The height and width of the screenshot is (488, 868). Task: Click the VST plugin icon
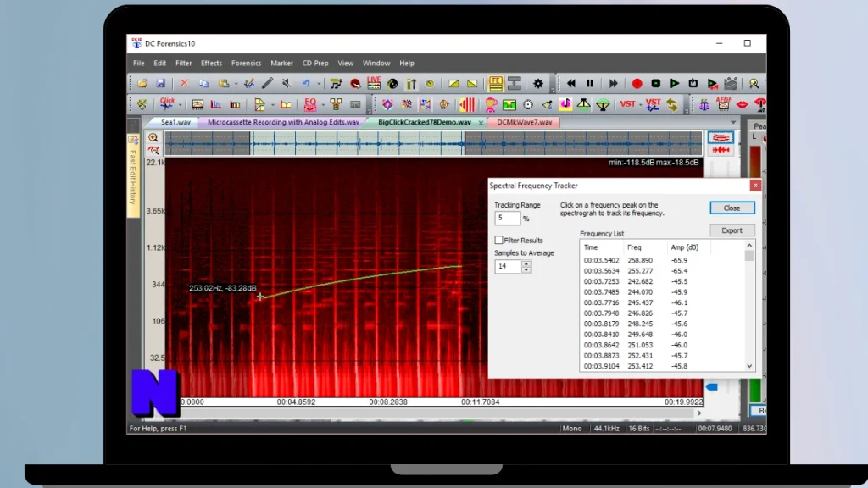(627, 104)
